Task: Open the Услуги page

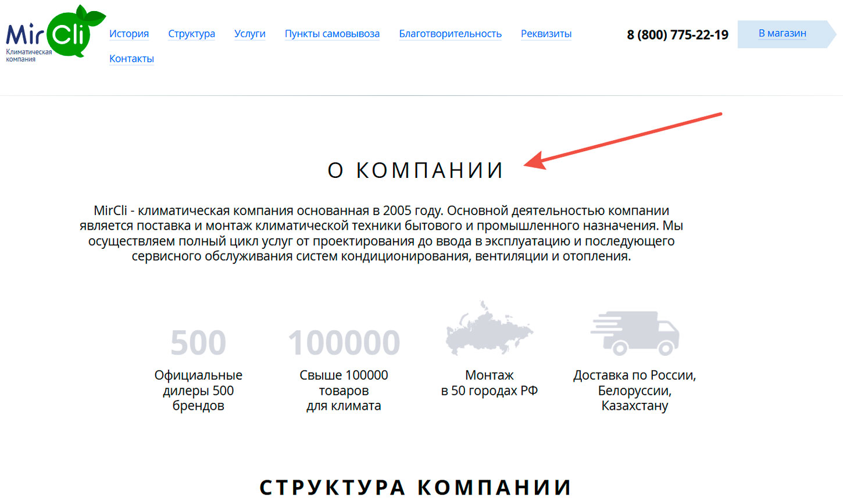Action: click(x=250, y=34)
